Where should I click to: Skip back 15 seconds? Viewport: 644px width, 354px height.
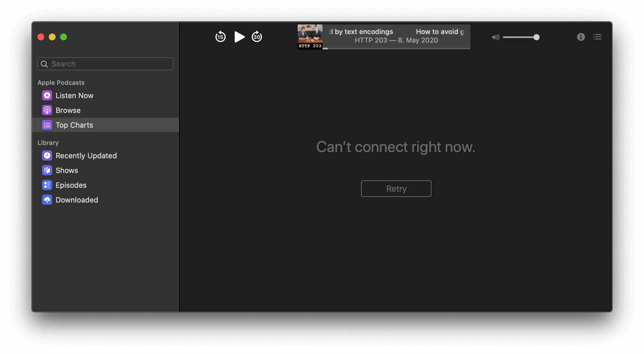pos(220,37)
